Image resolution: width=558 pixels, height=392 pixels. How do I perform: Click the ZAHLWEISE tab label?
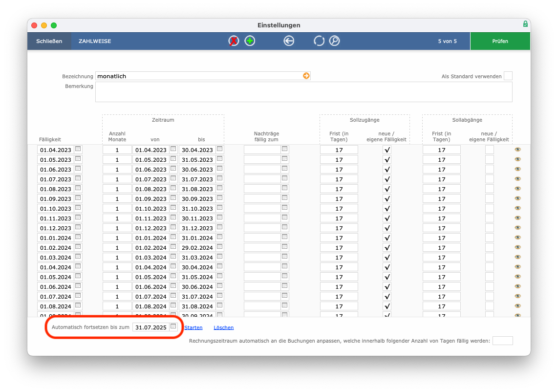point(95,41)
